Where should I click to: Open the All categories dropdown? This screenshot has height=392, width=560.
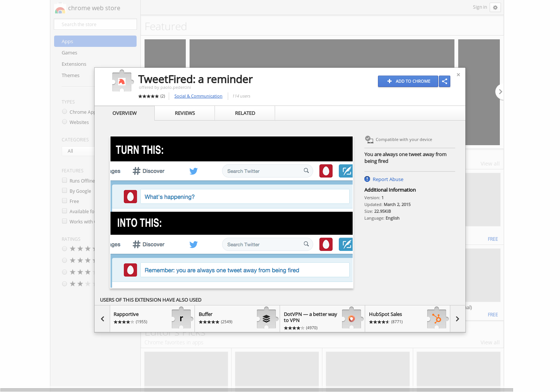pos(78,151)
